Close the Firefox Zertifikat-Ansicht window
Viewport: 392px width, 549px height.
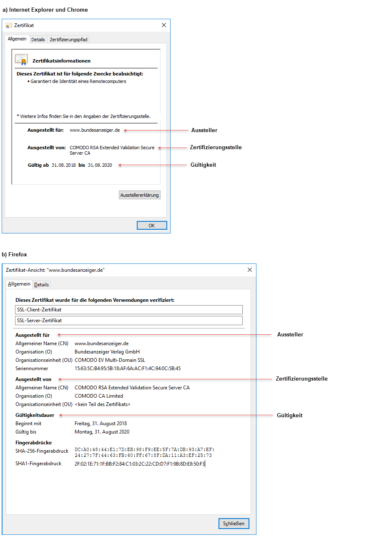click(x=250, y=270)
